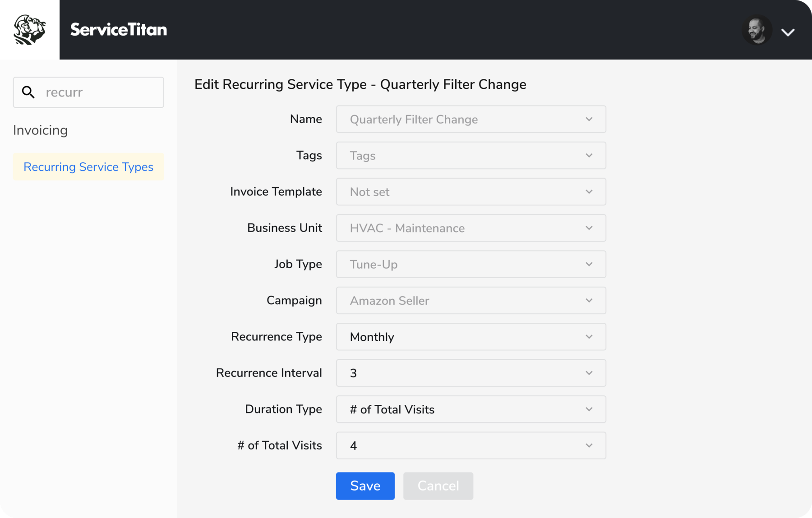Select Recurring Service Types in the sidebar
812x518 pixels.
[x=88, y=167]
